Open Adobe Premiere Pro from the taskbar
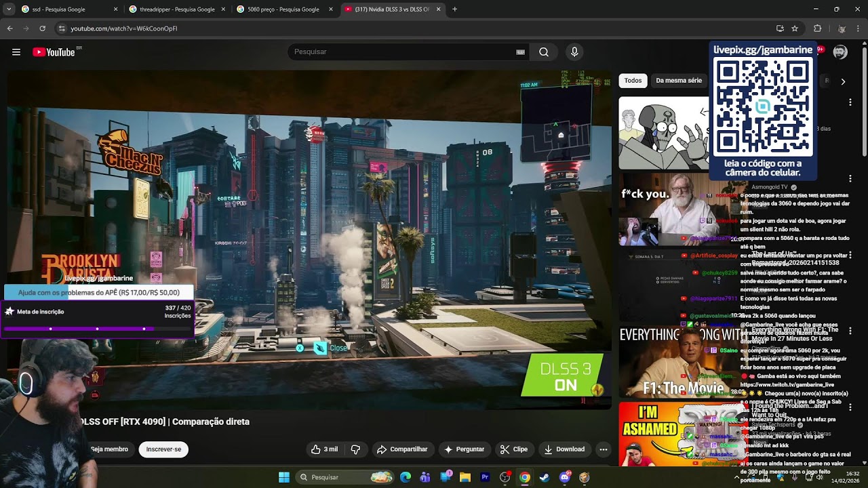Screen dimensions: 868x488 [485, 477]
